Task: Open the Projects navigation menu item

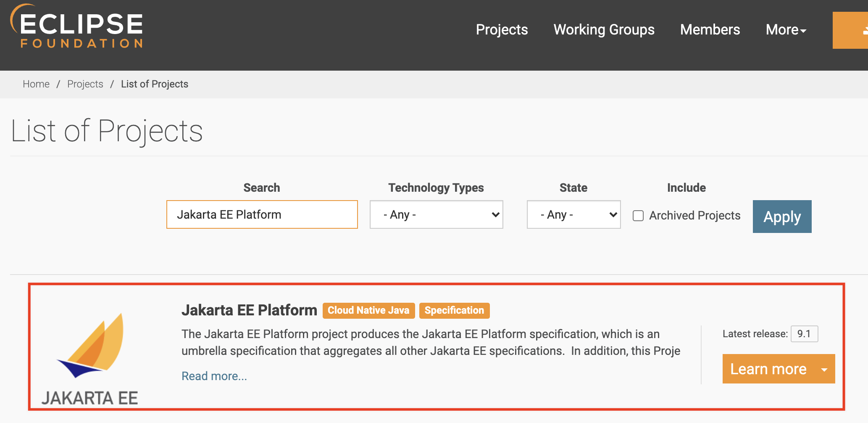Action: 502,29
